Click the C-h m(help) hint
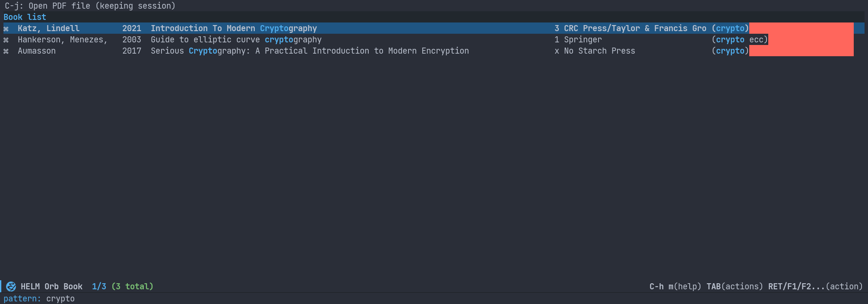The width and height of the screenshot is (868, 304). pos(675,286)
